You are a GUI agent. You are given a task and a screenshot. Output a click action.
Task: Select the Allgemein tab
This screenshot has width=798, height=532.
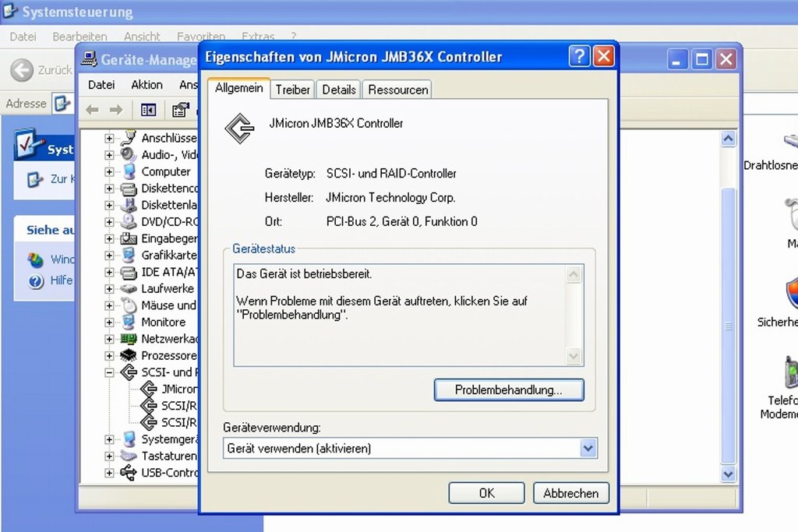tap(238, 88)
